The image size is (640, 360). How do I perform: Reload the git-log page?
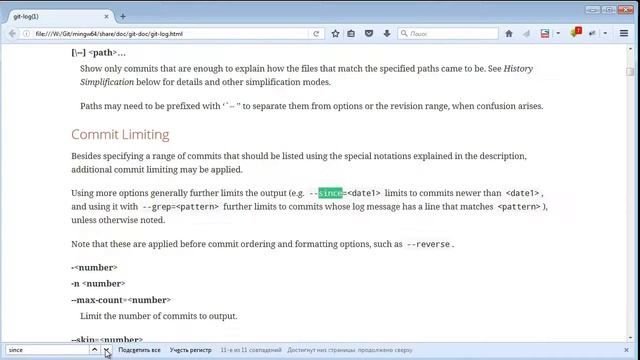coord(316,34)
